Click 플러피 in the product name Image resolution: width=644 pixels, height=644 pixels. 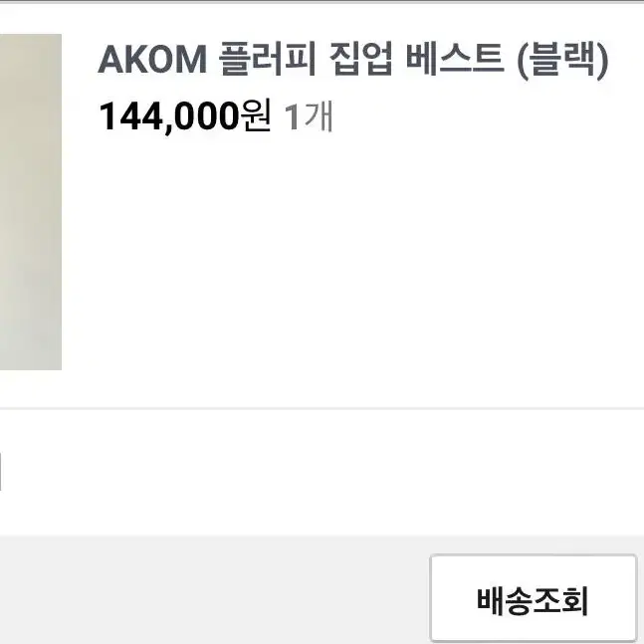[x=268, y=60]
